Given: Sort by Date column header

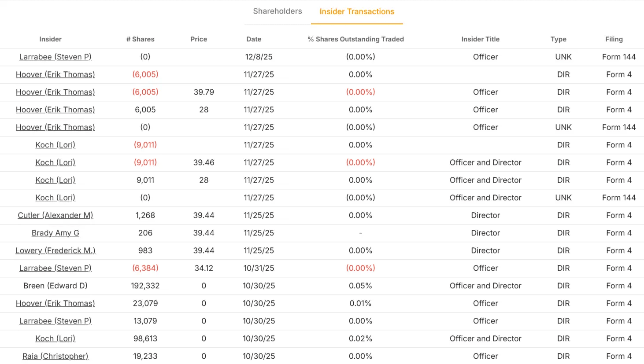Looking at the screenshot, I should pyautogui.click(x=254, y=39).
